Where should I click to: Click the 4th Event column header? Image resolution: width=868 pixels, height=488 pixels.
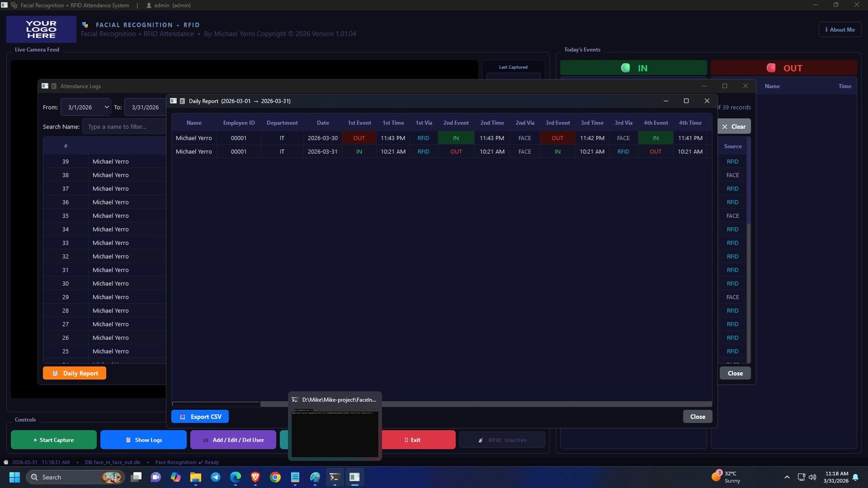[x=656, y=123]
